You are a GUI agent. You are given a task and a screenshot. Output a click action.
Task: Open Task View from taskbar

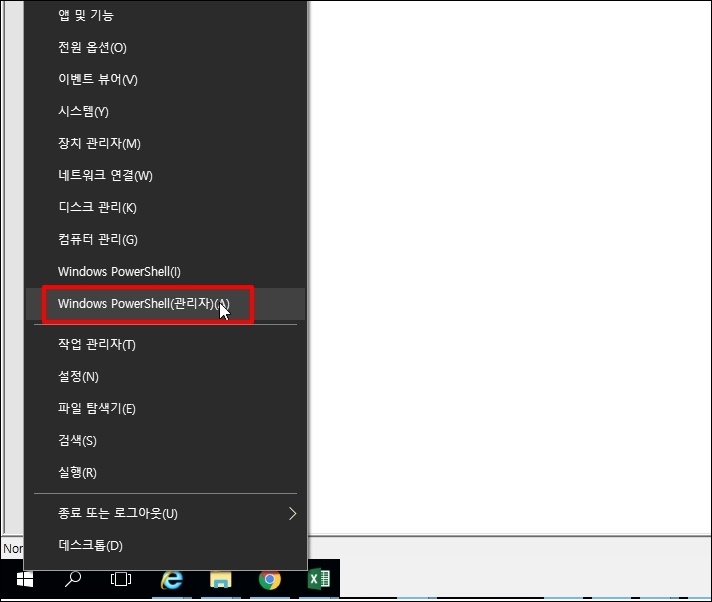[121, 579]
